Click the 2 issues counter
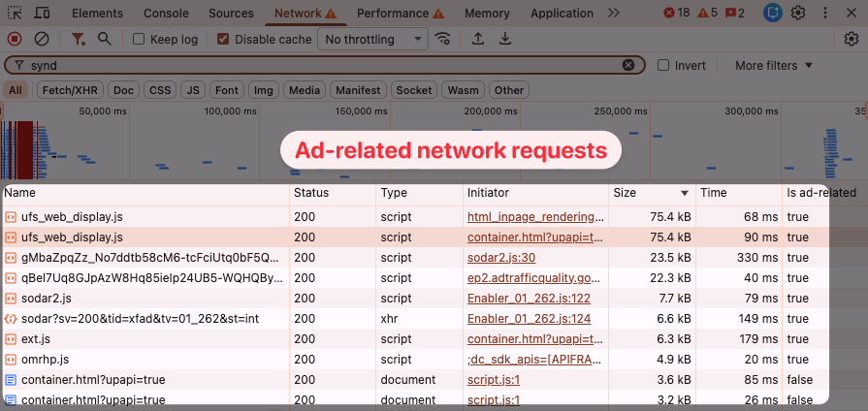The image size is (868, 411). [734, 13]
